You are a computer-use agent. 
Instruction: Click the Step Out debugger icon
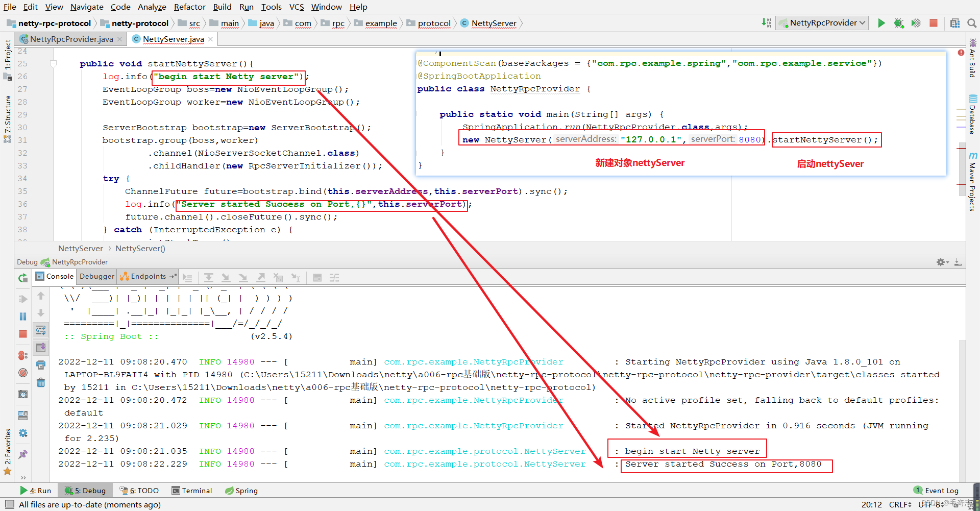click(261, 278)
